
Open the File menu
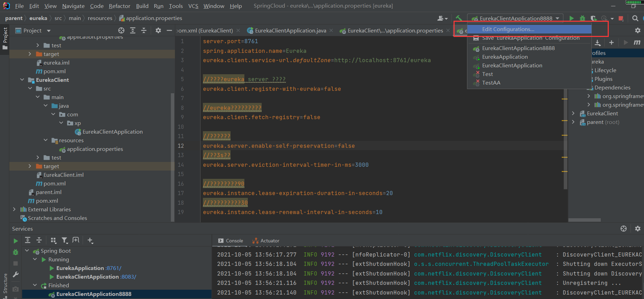(x=19, y=6)
